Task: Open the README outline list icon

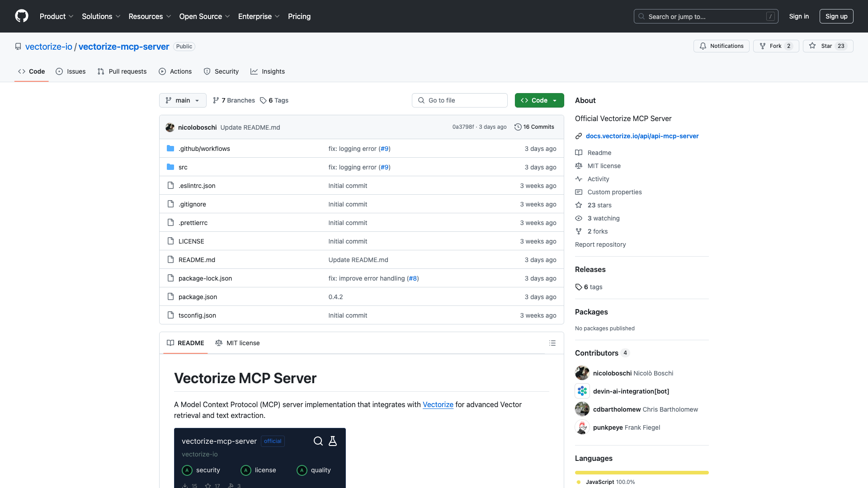Action: click(x=552, y=343)
